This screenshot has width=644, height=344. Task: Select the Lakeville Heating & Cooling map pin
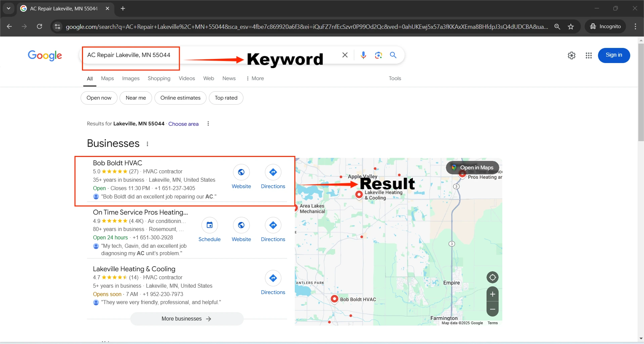coord(359,194)
